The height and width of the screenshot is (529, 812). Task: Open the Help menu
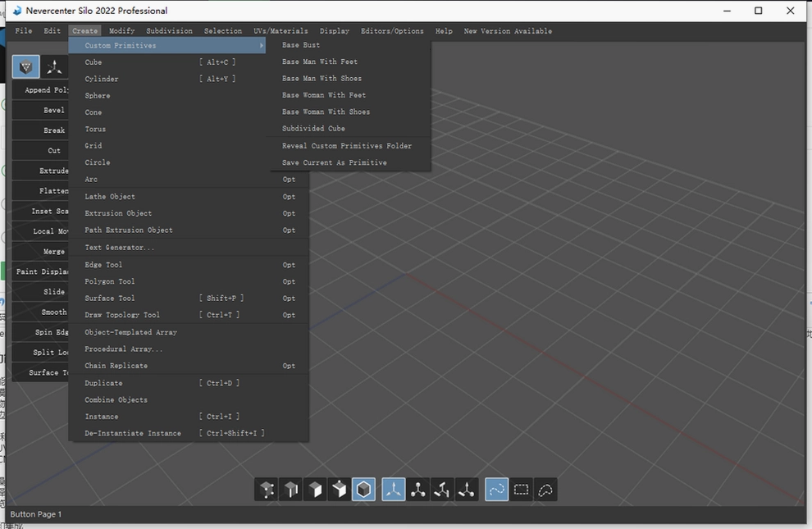(x=444, y=31)
